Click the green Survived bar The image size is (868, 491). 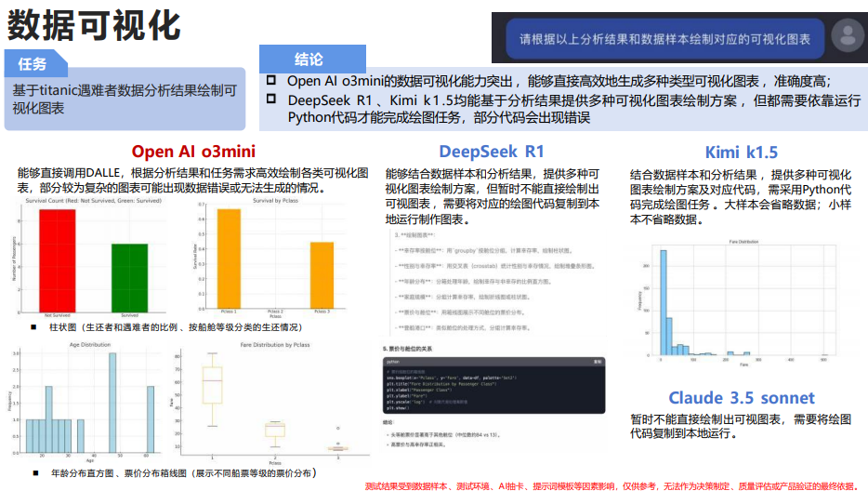pyautogui.click(x=129, y=278)
